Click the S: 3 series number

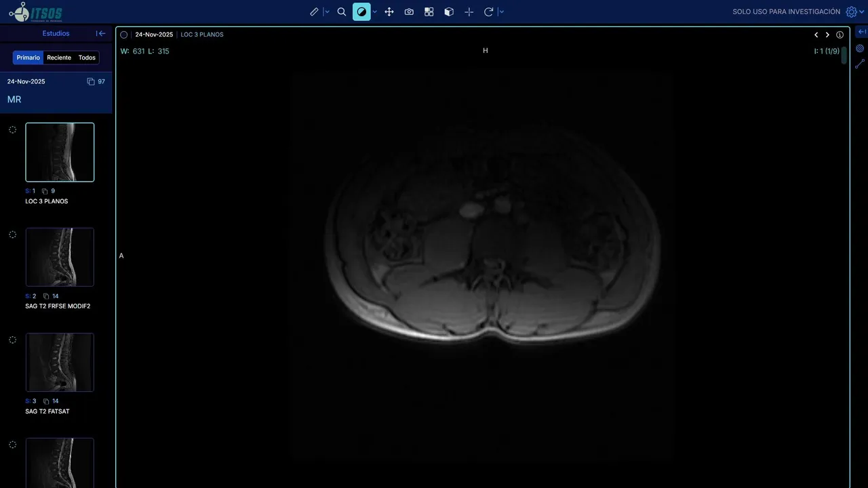pyautogui.click(x=31, y=401)
